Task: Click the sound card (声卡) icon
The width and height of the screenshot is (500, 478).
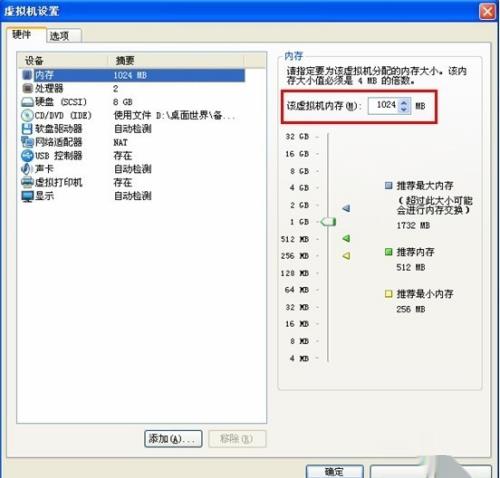Action: pos(27,169)
